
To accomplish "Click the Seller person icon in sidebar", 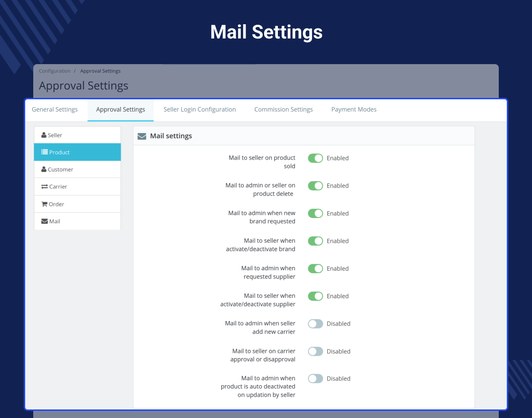I will [44, 135].
